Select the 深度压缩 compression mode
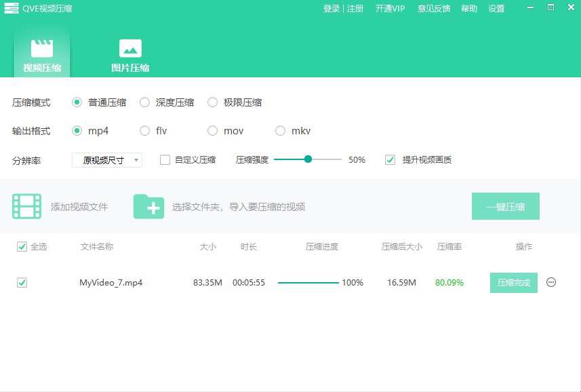Viewport: 581px width, 392px height. pos(145,102)
